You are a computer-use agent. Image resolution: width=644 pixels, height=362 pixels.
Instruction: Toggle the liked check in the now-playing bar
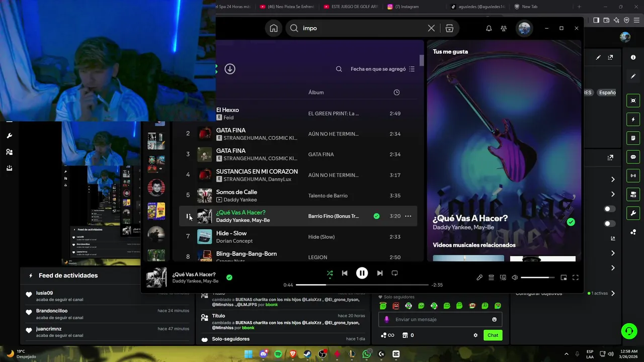pos(229,277)
